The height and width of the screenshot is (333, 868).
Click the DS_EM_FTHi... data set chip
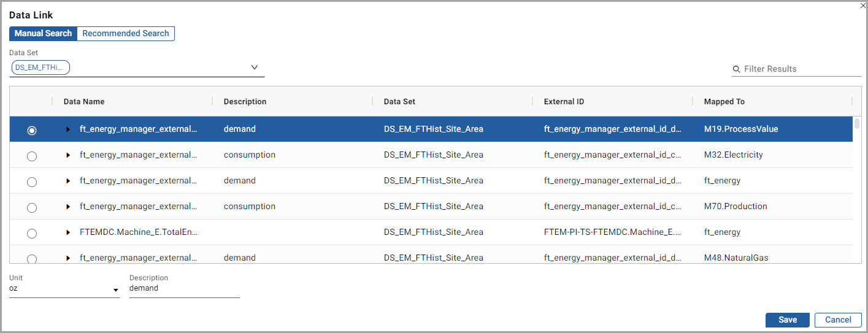click(40, 67)
